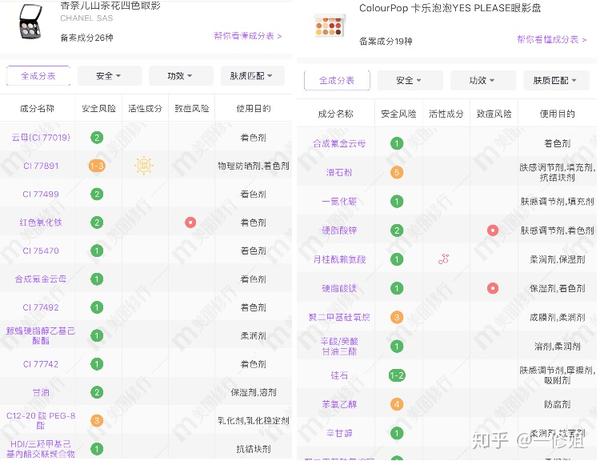600x465 pixels.
Task: Click safety badge for CI 77742
Action: coord(97,364)
